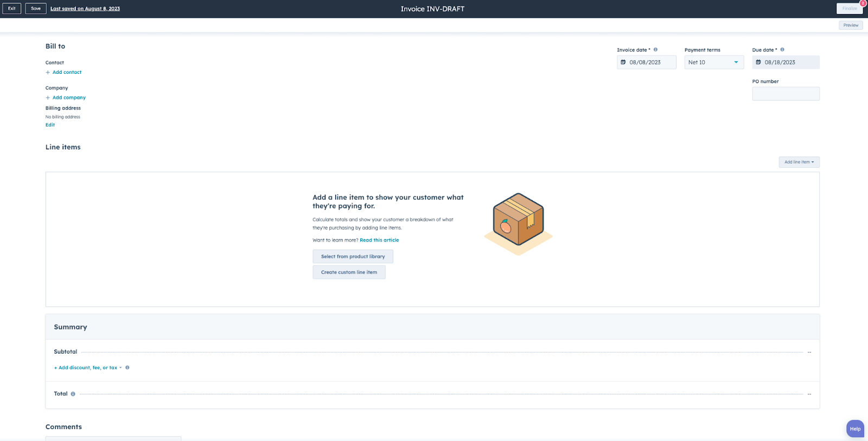The width and height of the screenshot is (868, 441).
Task: Click the Due date info icon
Action: point(782,50)
